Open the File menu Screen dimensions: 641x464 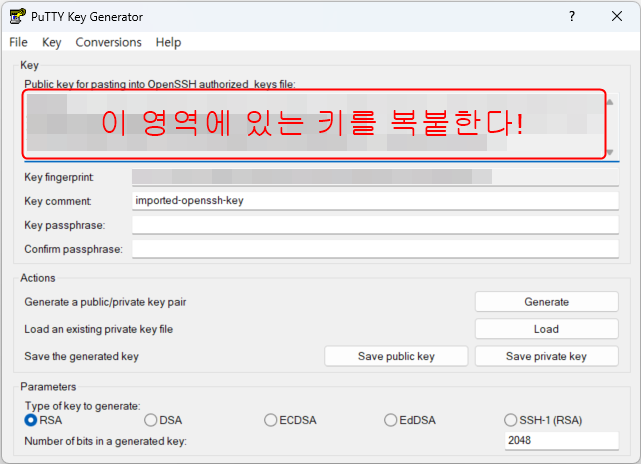(x=18, y=42)
